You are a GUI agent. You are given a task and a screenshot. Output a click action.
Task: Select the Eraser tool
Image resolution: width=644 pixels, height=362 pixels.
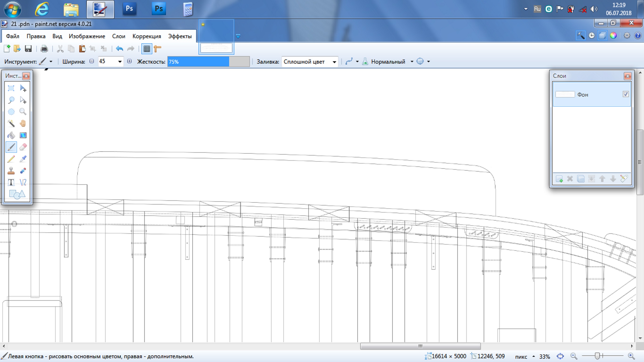pyautogui.click(x=23, y=147)
